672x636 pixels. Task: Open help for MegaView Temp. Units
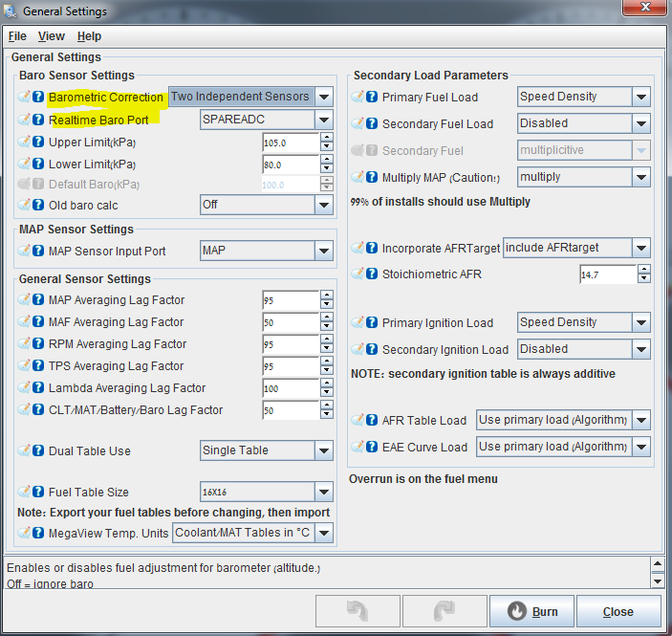click(38, 533)
